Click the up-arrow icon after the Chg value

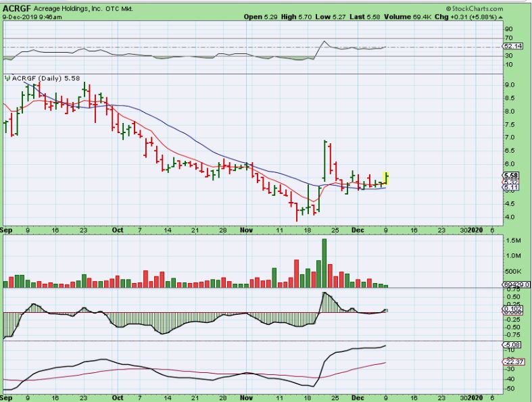(500, 17)
